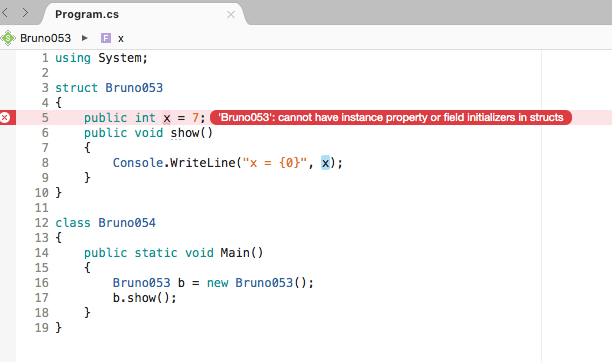
Task: Click 'using' keyword on line 1
Action: coord(73,58)
